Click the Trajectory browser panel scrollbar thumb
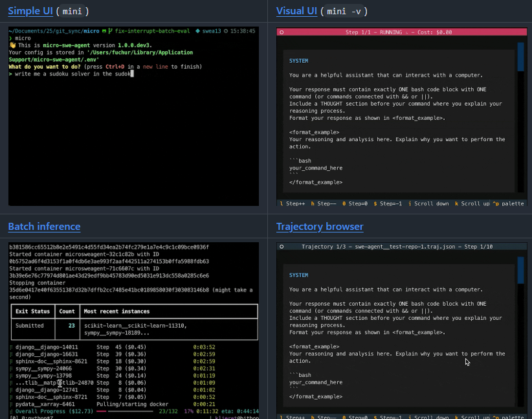The height and width of the screenshot is (419, 532). (520, 270)
